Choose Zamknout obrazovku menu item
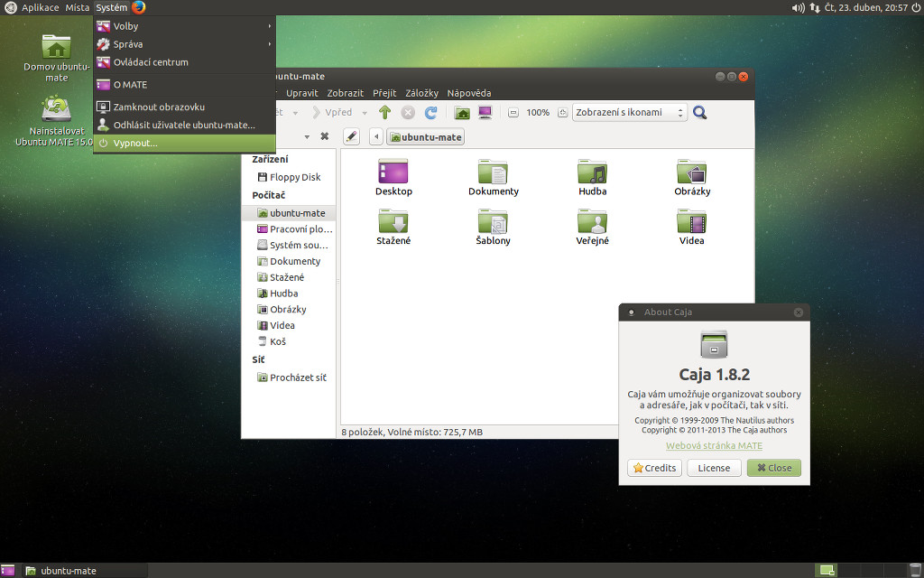 coord(184,107)
